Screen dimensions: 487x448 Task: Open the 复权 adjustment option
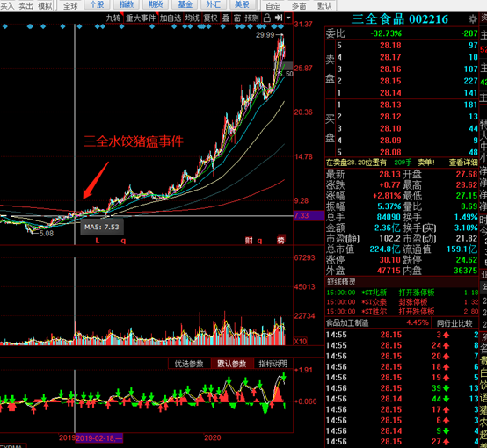coord(210,18)
